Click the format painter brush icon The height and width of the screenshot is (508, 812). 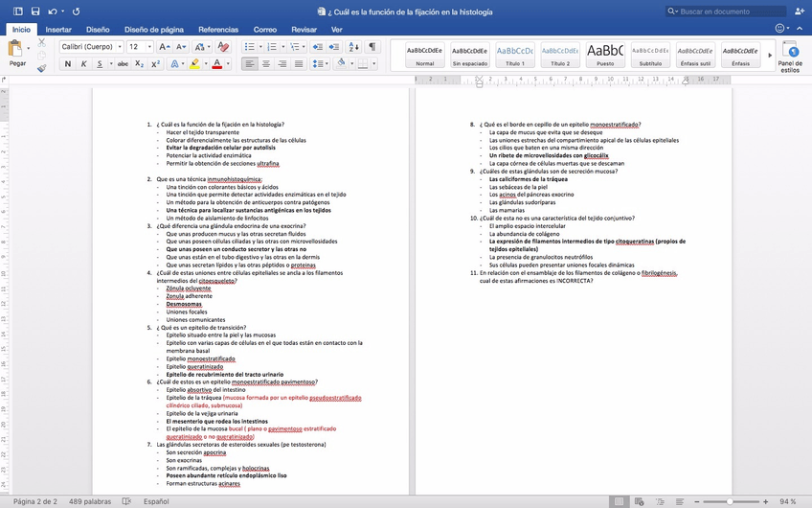click(41, 68)
